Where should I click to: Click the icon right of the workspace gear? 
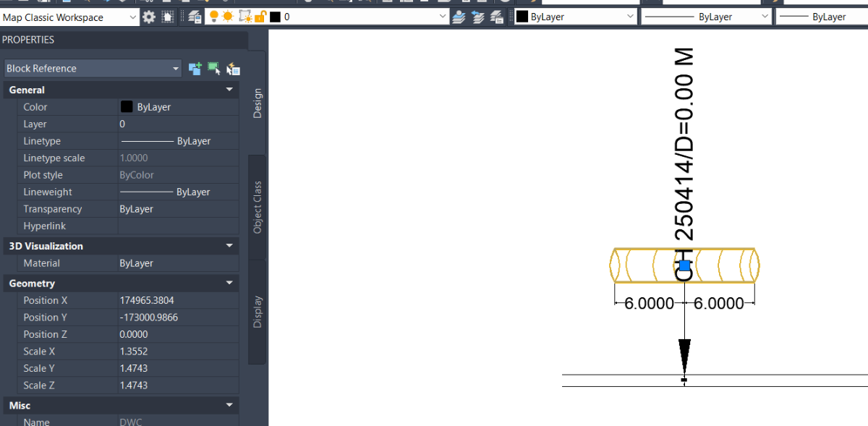[168, 17]
